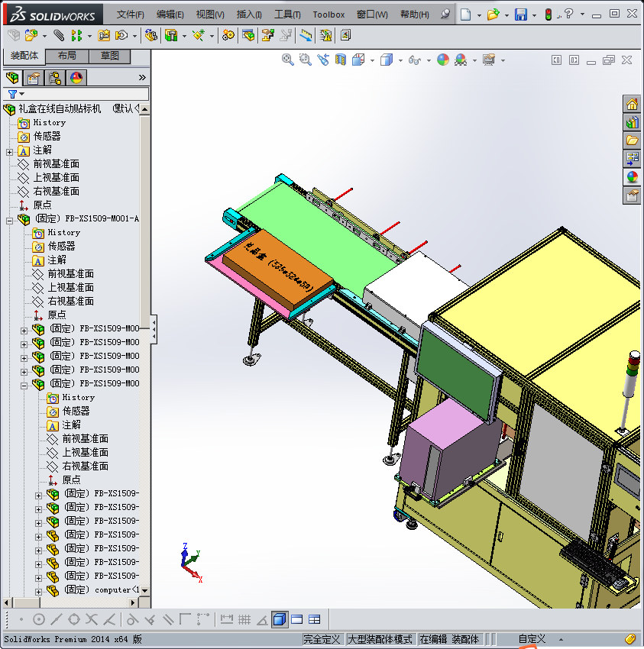This screenshot has width=644, height=649.
Task: Select the Zoom to Area icon
Action: (x=306, y=60)
